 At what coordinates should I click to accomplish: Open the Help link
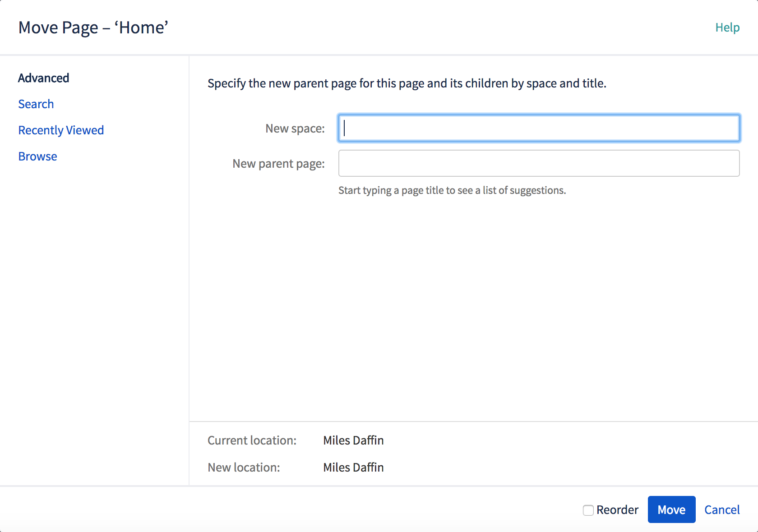(727, 28)
